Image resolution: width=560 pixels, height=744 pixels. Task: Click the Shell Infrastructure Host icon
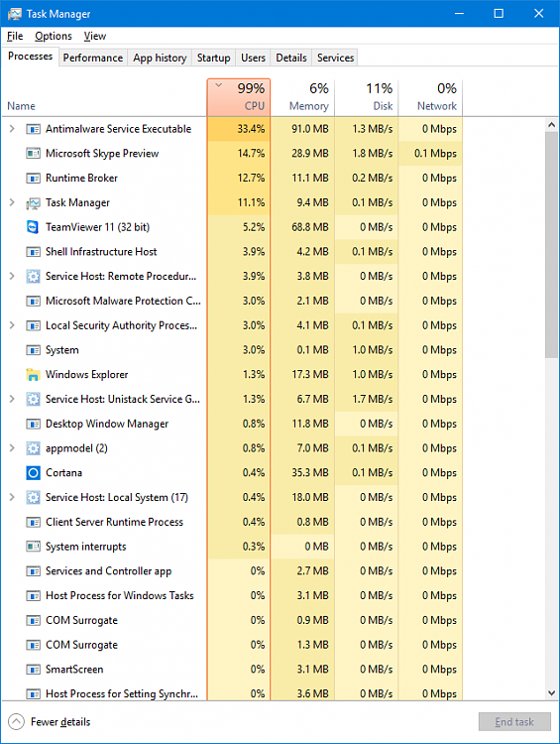coord(33,252)
